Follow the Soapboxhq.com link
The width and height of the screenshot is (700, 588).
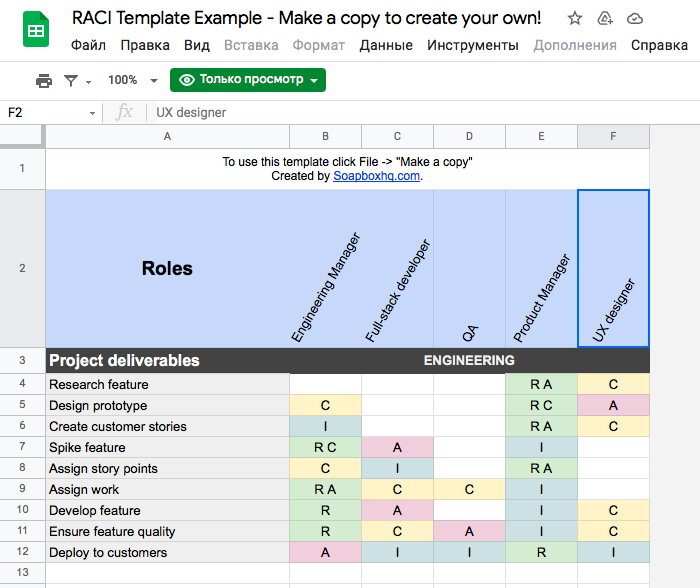point(376,176)
